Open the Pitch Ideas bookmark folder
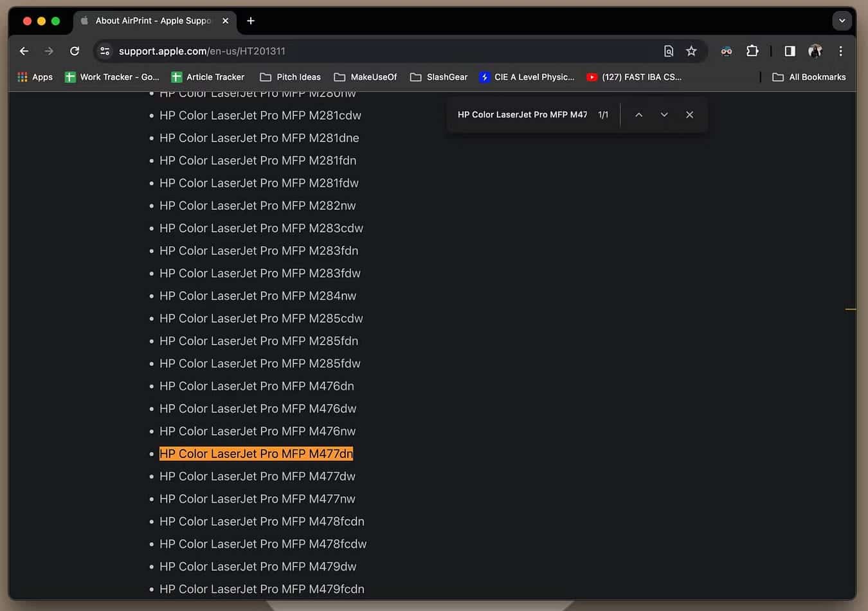Screen dimensions: 868x611 [x=290, y=77]
